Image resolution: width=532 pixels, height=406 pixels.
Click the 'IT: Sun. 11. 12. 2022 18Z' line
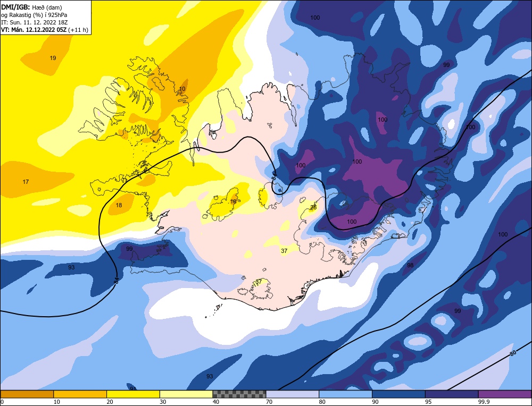click(x=34, y=22)
